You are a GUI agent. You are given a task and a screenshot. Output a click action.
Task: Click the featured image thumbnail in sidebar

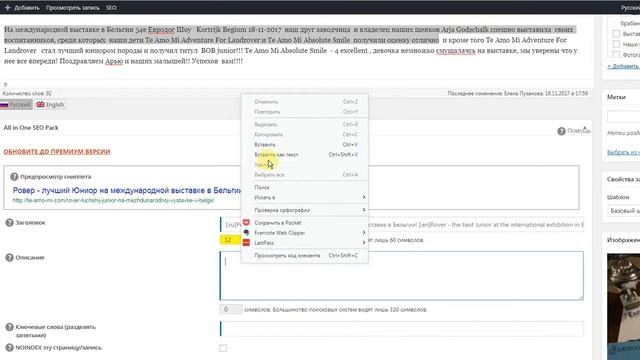tap(623, 306)
